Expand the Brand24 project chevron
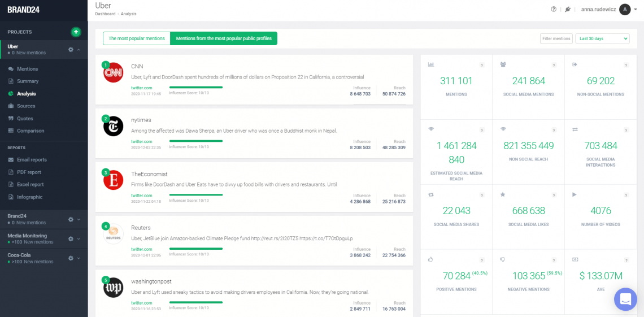Viewport: 644px width, 317px height. (x=79, y=219)
